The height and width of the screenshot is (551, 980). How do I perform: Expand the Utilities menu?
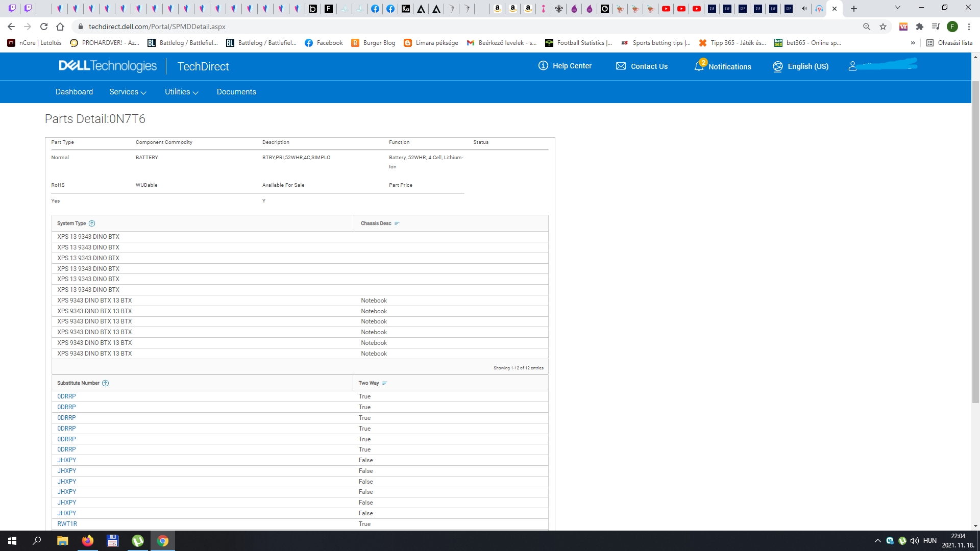coord(181,92)
